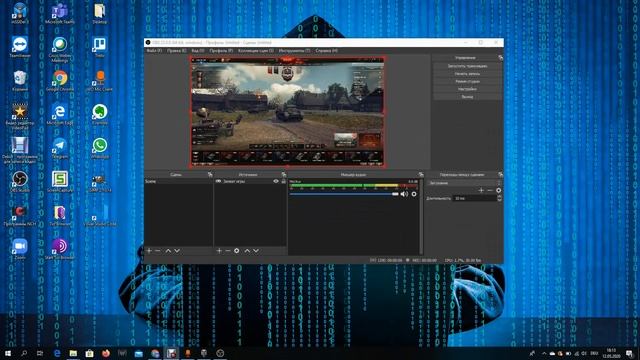Click the Mic/Aux volume slider handle

tap(395, 194)
